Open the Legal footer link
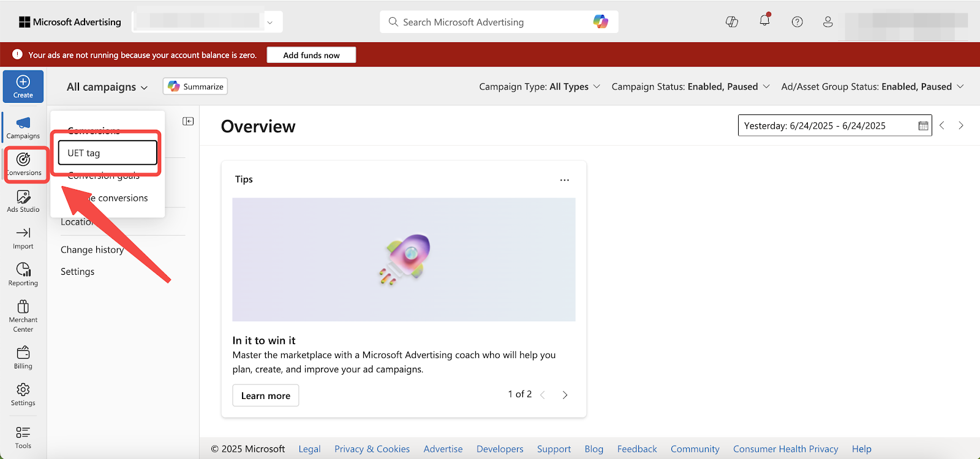Viewport: 980px width, 459px height. [x=309, y=449]
